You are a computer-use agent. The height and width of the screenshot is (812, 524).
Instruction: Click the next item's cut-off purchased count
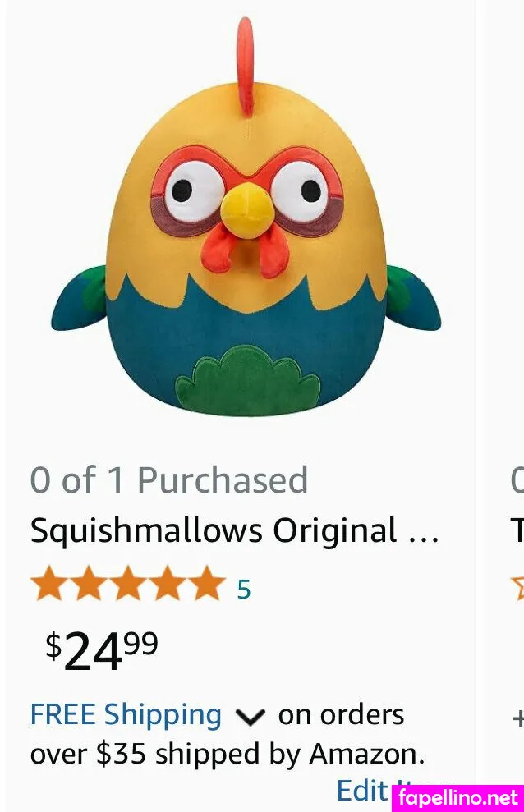(517, 480)
